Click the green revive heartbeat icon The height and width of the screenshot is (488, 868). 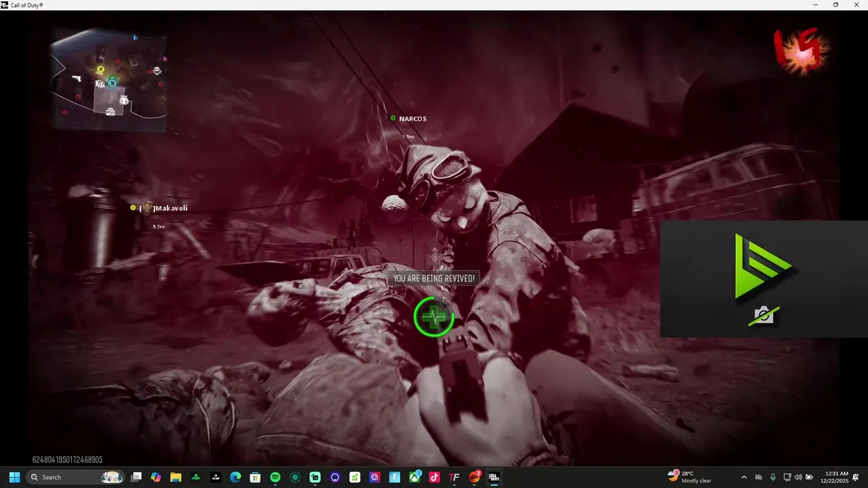pyautogui.click(x=434, y=317)
